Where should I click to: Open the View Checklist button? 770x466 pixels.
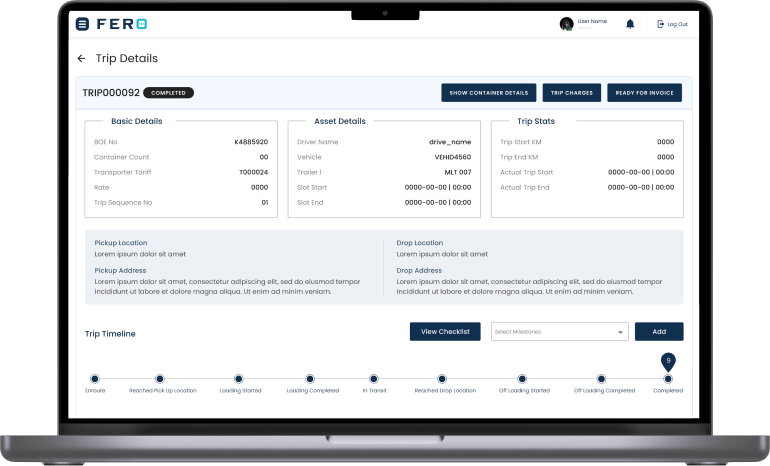pos(445,331)
